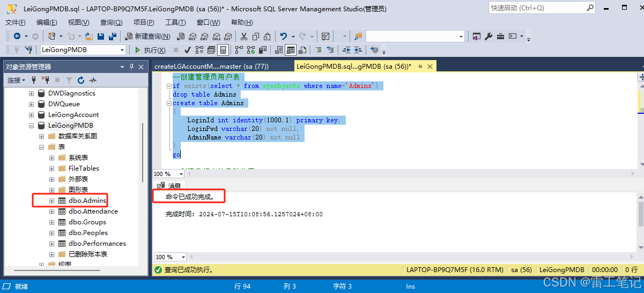Open the Query Options icon
Screen dimensions: 644x293
pos(212,50)
